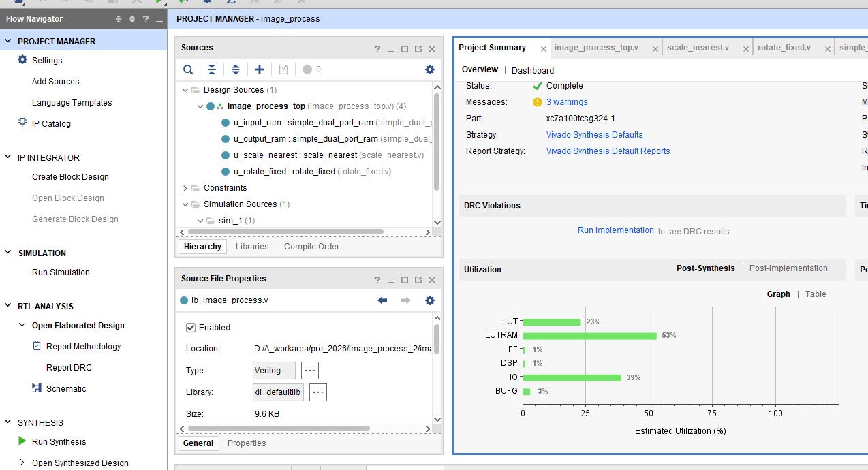868x470 pixels.
Task: Add sources with the plus icon
Action: (x=260, y=69)
